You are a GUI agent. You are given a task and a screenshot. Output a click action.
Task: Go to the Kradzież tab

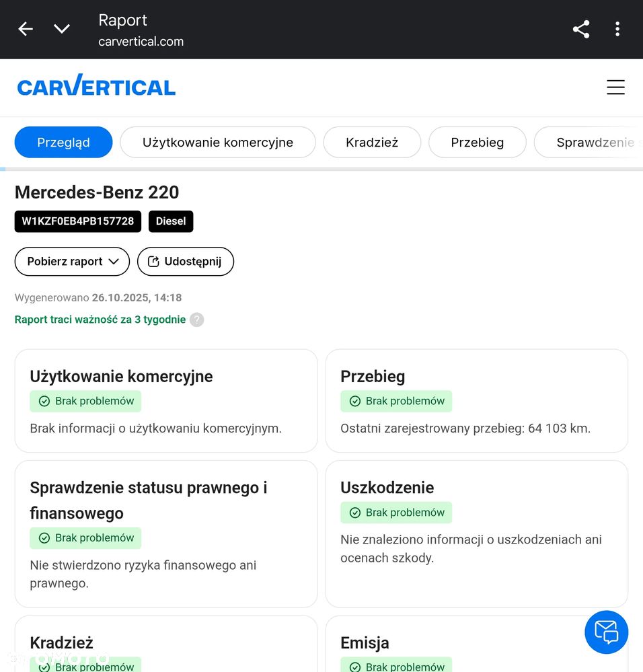[372, 142]
